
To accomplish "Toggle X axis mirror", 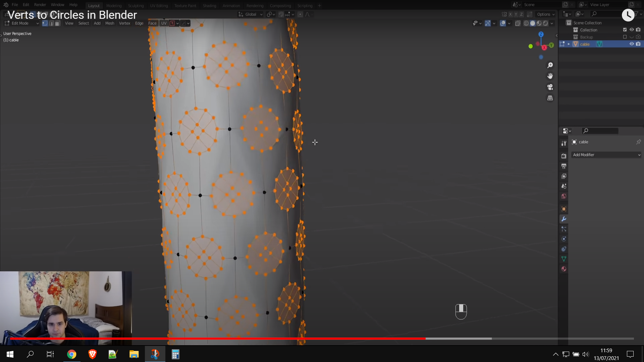I will (511, 14).
